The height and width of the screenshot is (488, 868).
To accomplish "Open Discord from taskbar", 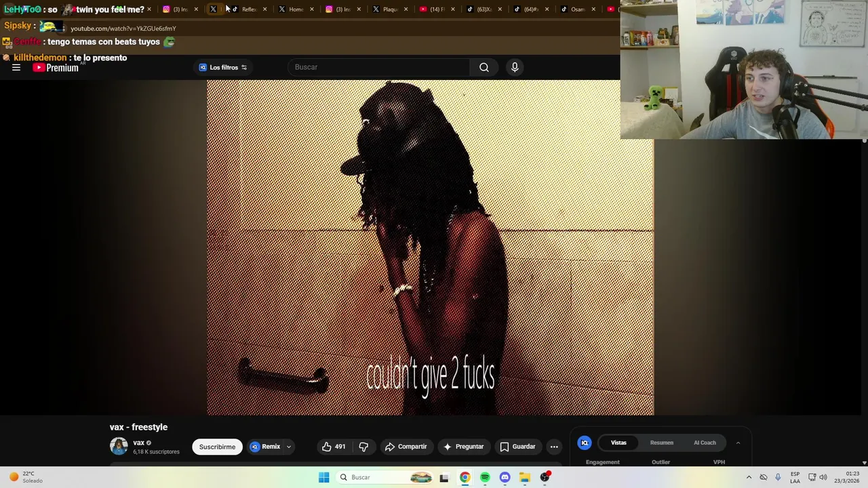I will click(505, 477).
